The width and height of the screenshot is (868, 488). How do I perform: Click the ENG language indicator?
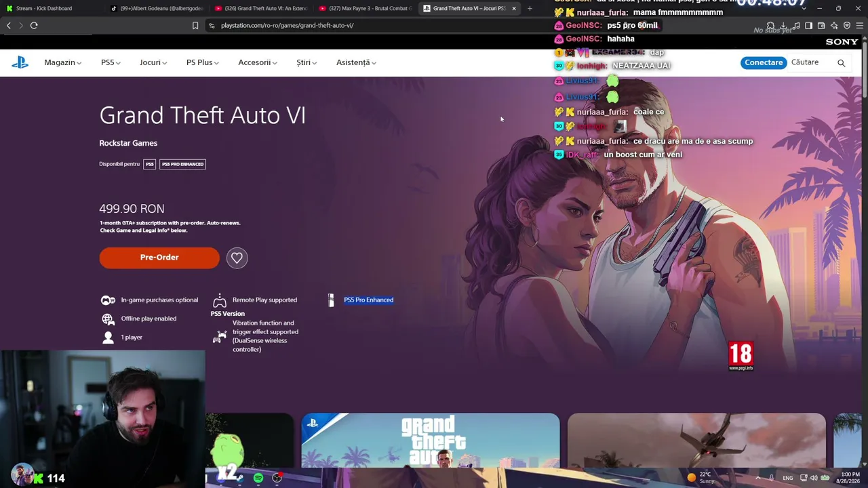(787, 478)
